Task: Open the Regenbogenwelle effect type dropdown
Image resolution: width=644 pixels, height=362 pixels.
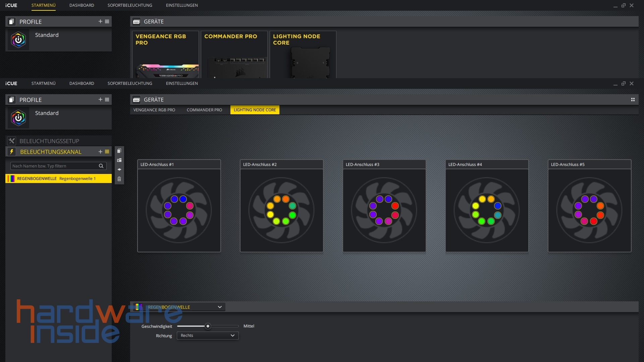Action: tap(179, 307)
